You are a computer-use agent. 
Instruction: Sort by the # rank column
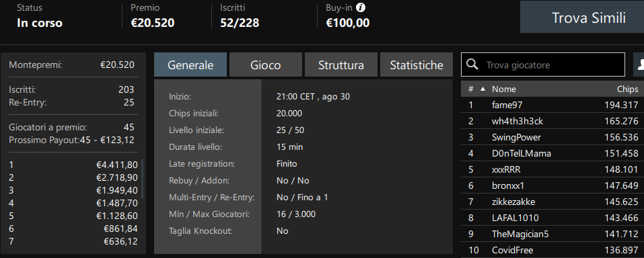pyautogui.click(x=470, y=89)
